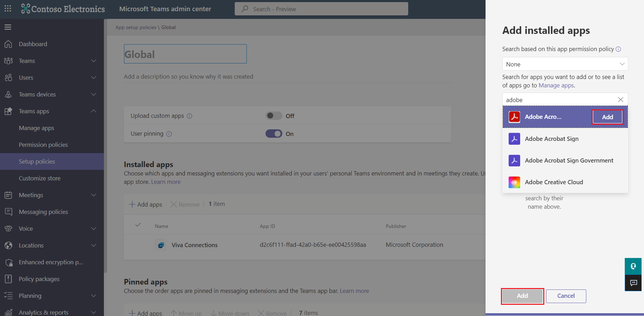Collapse the navigation hamburger menu
Image resolution: width=644 pixels, height=316 pixels.
pyautogui.click(x=8, y=27)
